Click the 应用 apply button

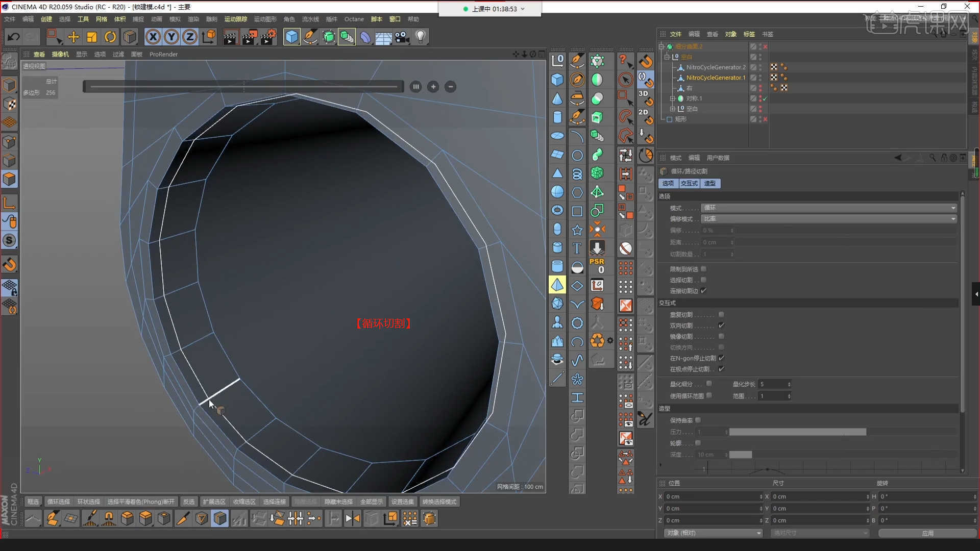point(927,533)
